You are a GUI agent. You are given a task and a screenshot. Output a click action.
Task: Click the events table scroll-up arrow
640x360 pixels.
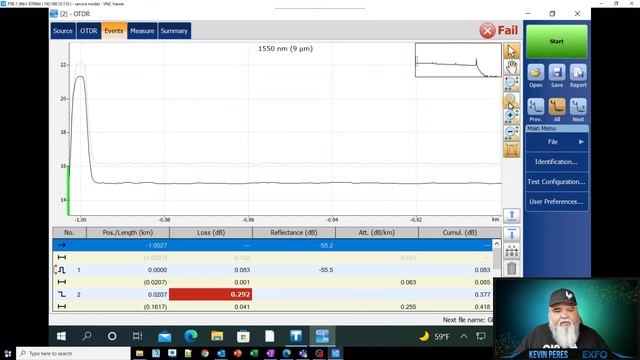(x=496, y=244)
